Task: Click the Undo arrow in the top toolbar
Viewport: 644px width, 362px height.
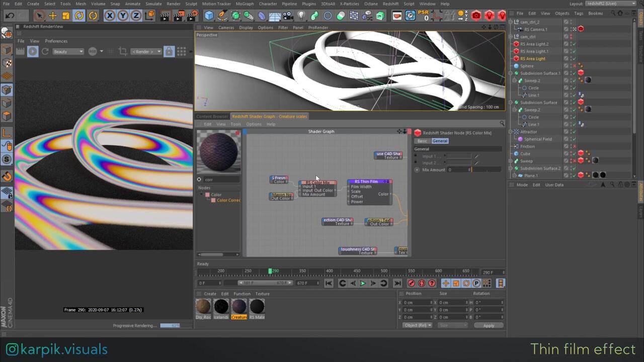Action: click(10, 16)
